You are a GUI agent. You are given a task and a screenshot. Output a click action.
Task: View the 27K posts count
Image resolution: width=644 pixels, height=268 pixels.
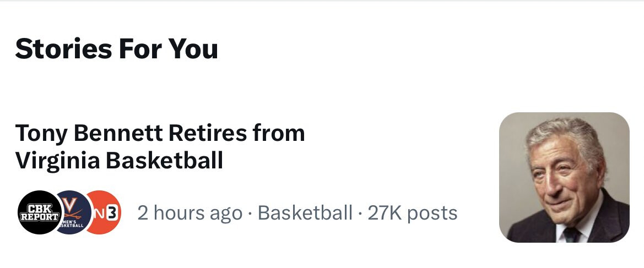412,212
